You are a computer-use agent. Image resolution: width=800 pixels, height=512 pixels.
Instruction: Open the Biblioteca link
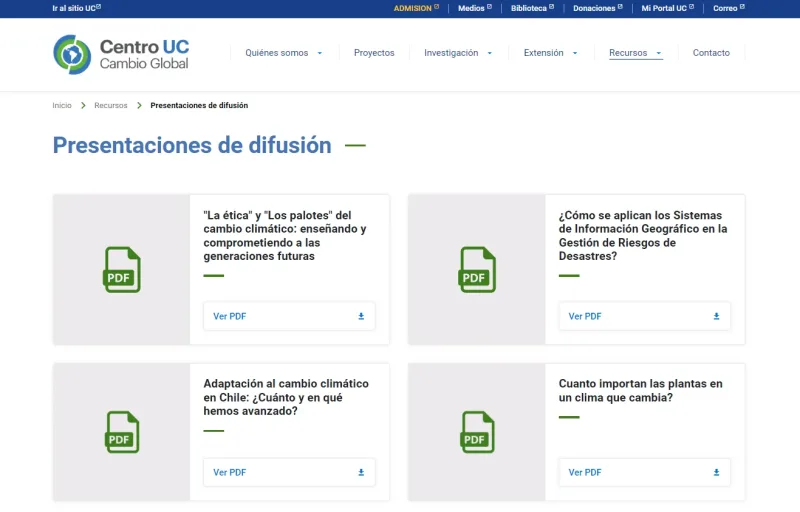tap(529, 8)
